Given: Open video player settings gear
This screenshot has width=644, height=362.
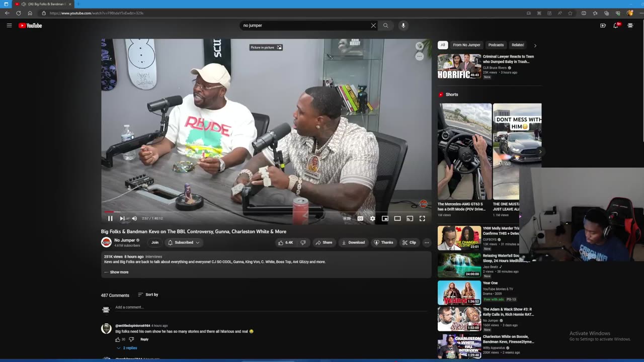Looking at the screenshot, I should click(372, 218).
